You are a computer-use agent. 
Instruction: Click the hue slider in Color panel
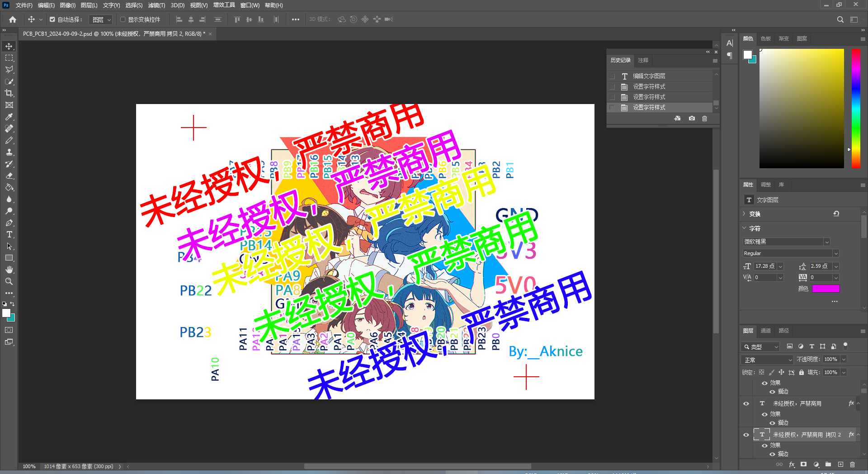(x=856, y=109)
